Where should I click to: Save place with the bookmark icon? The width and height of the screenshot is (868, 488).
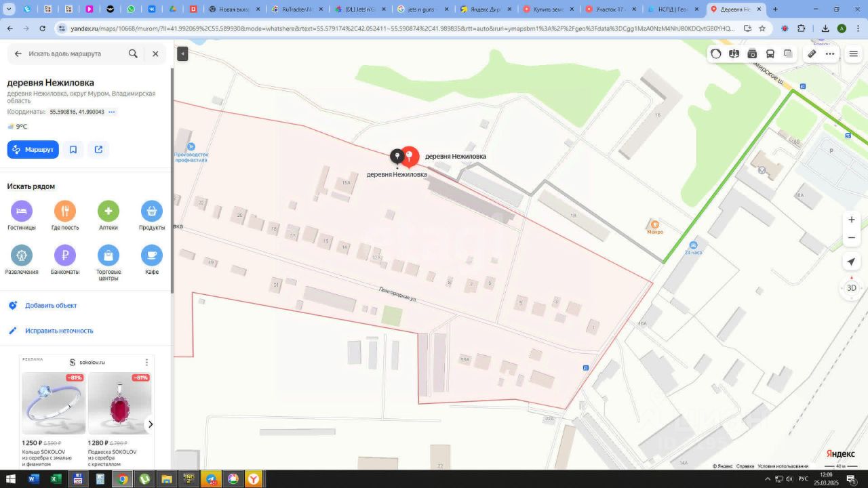click(x=73, y=149)
